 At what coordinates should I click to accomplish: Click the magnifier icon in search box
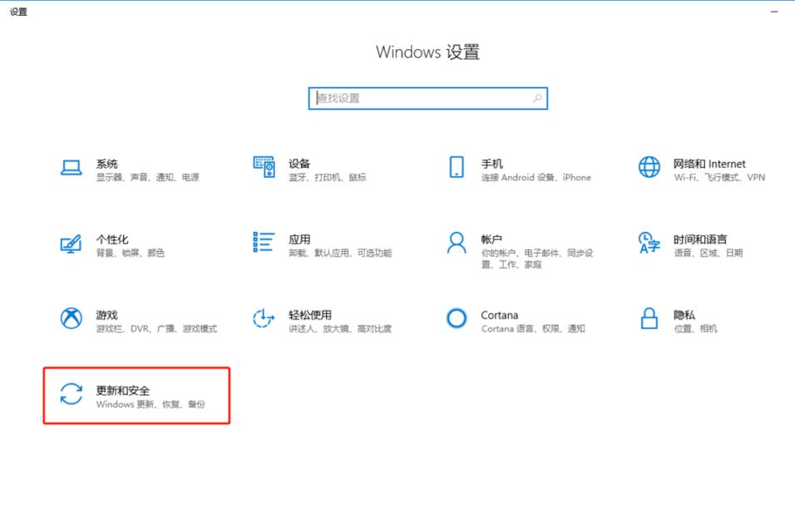click(537, 98)
